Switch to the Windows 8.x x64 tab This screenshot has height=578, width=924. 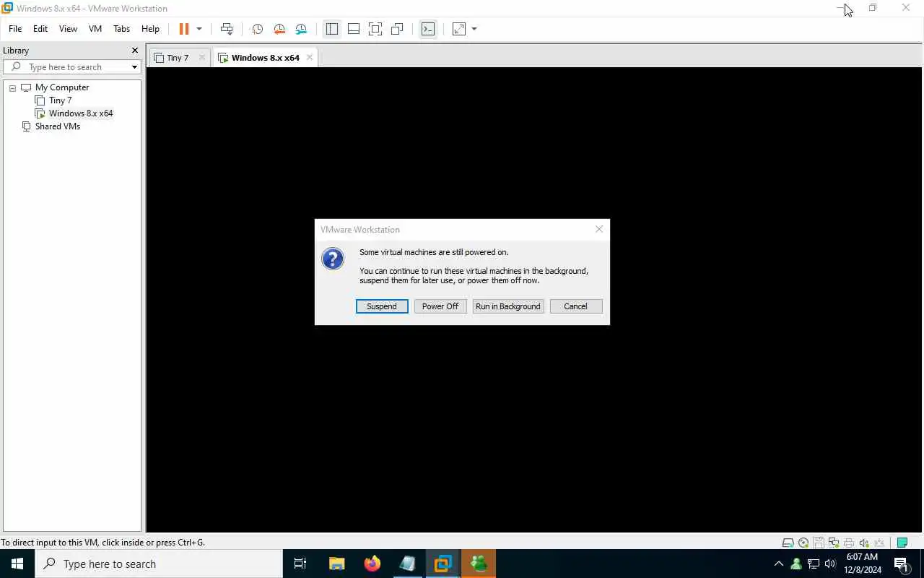pyautogui.click(x=266, y=58)
